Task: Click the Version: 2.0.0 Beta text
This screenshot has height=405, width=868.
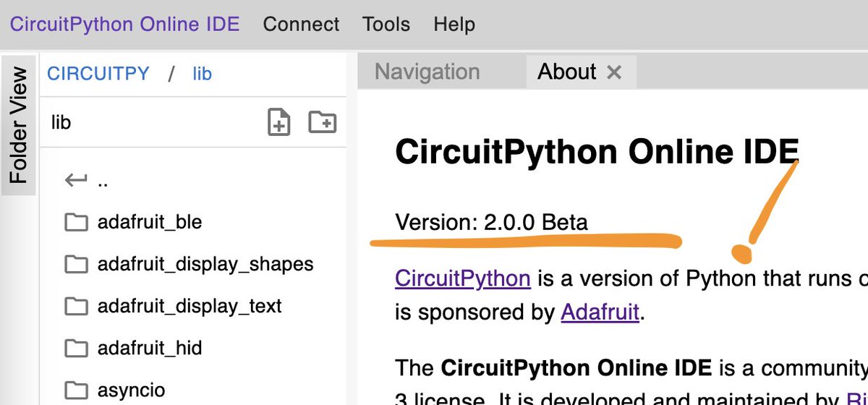Action: click(492, 221)
